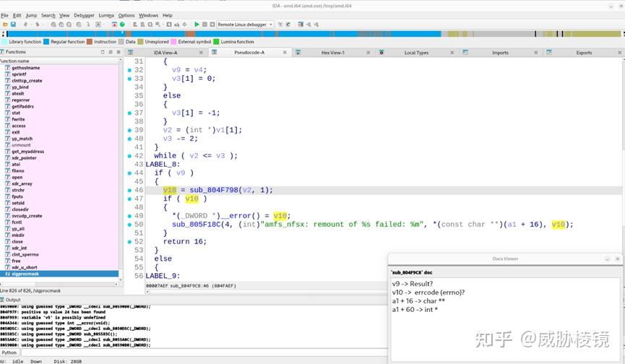Click the Regular function legend swatch

click(46, 42)
